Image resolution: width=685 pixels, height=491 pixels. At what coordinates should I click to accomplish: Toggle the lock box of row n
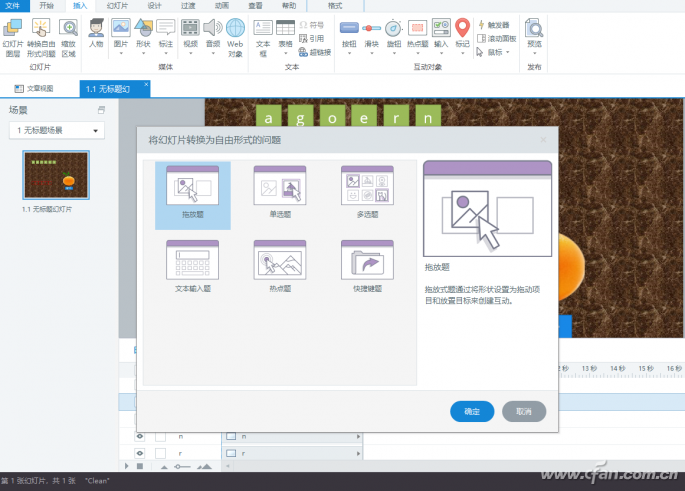coord(160,436)
